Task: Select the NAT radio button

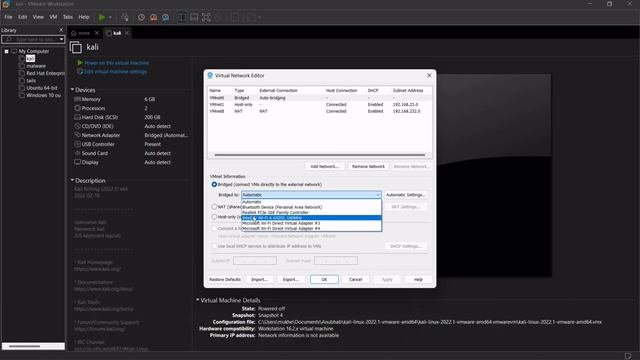Action: tap(214, 207)
